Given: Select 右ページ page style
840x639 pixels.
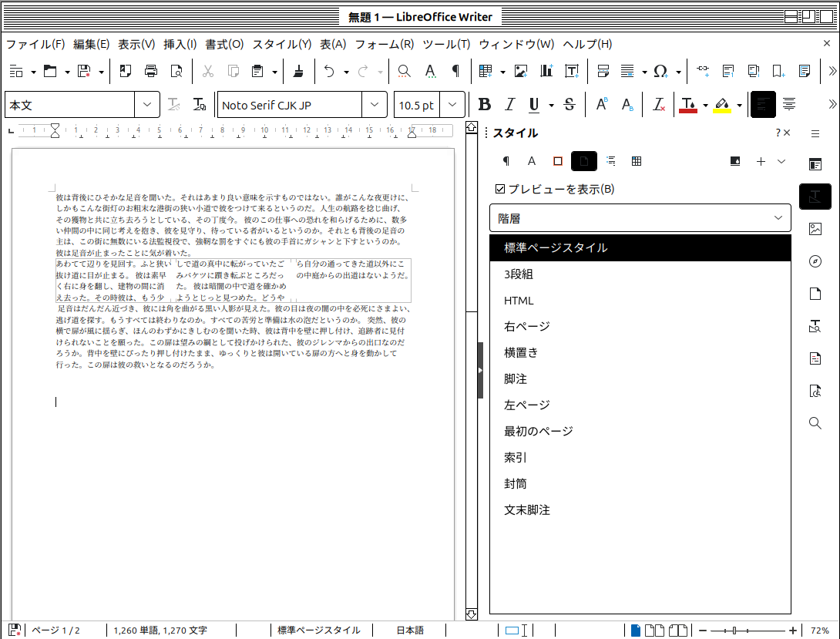Looking at the screenshot, I should tap(640, 327).
